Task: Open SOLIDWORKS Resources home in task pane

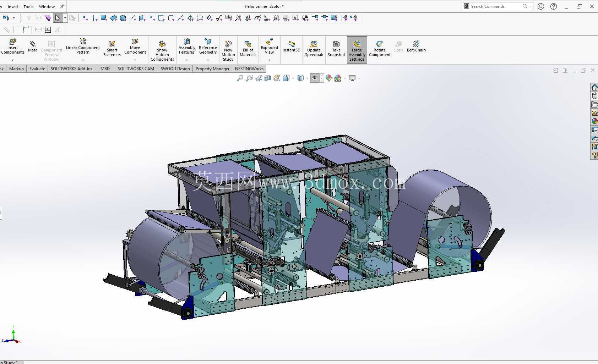Action: point(594,87)
